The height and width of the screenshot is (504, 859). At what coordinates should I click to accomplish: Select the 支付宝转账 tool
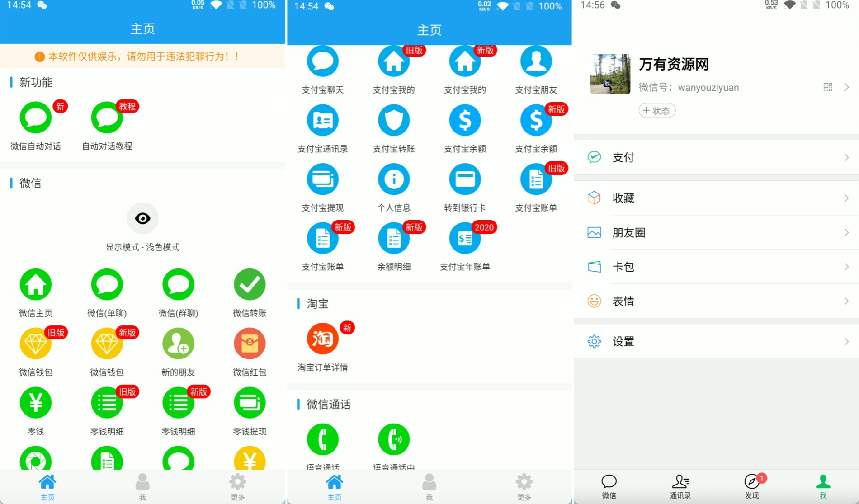click(x=393, y=120)
